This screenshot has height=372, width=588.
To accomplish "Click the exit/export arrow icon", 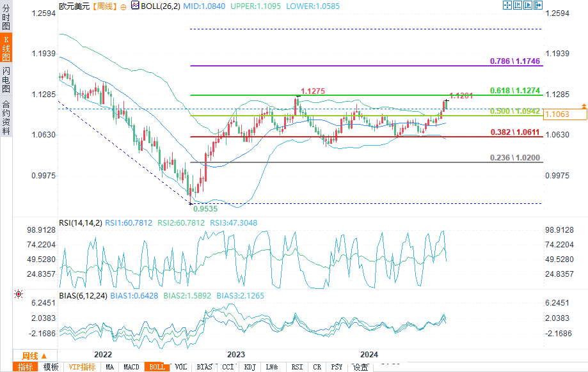I will [x=538, y=5].
